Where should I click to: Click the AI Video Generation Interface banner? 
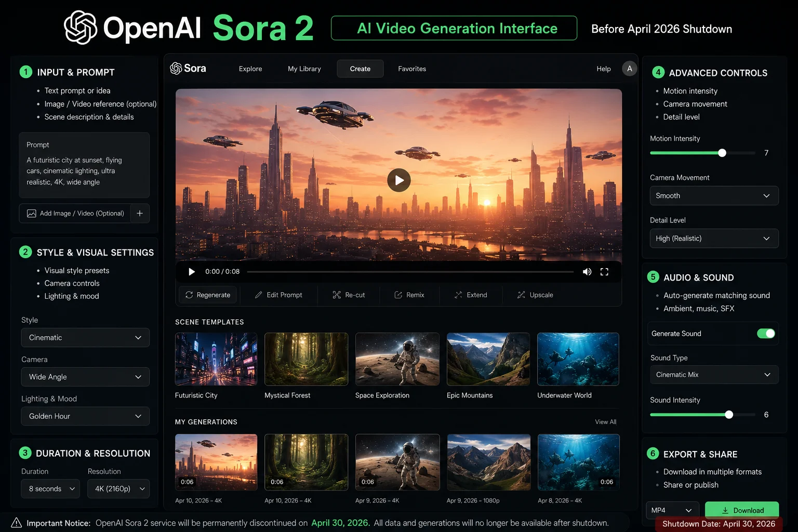tap(454, 28)
